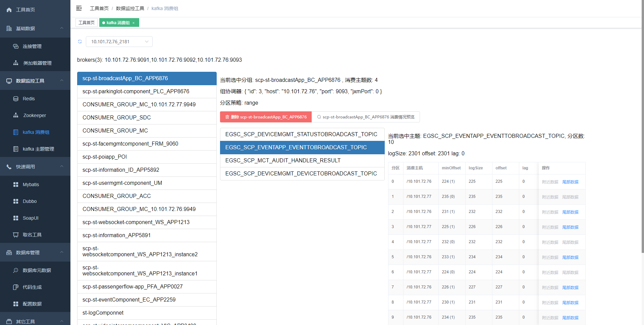Select topic EGSC_SCP_MCT_AUDIT_HANDLER_RESULT

coord(302,160)
